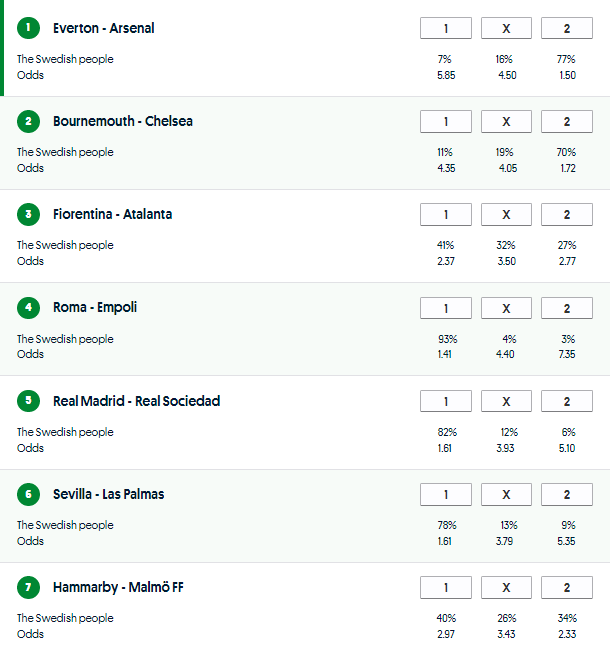Pick 1 for Sevilla - Las Palmas
The width and height of the screenshot is (610, 654).
446,494
